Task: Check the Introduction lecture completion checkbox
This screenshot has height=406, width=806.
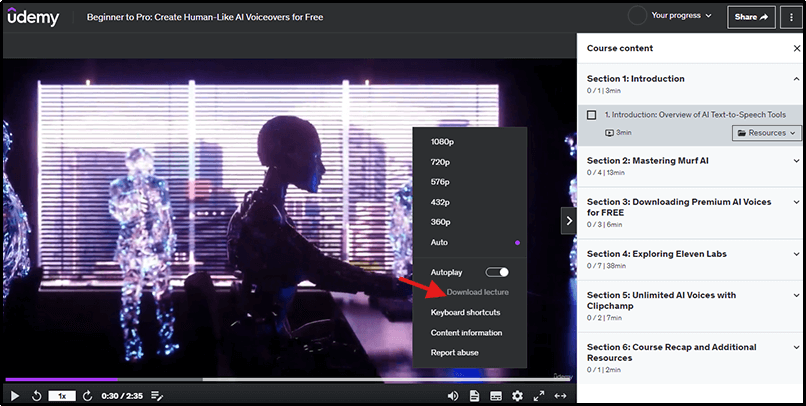Action: click(x=592, y=115)
